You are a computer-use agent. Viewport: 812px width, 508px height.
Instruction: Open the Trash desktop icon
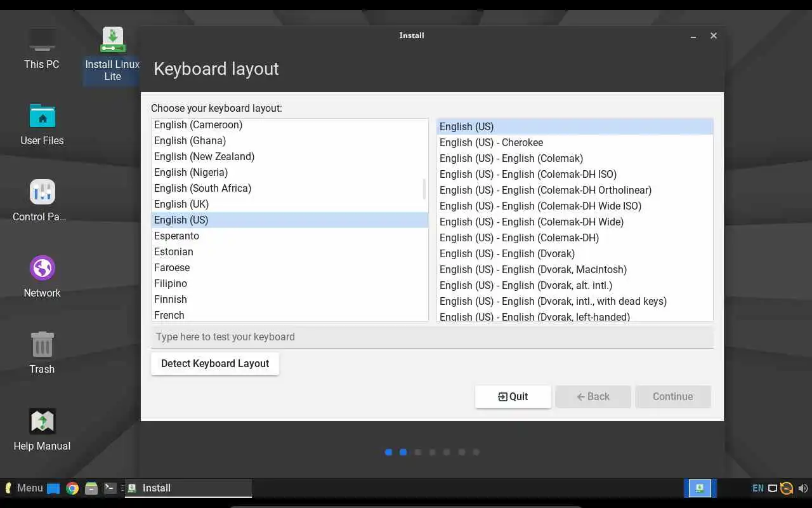click(x=42, y=353)
